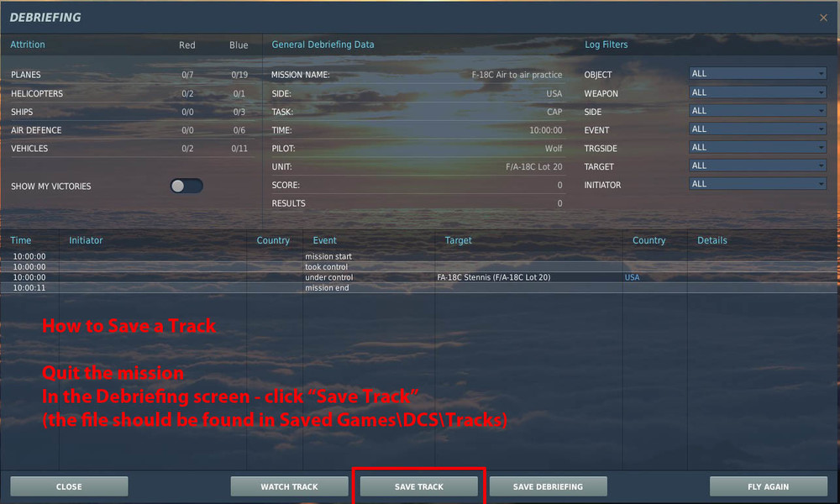840x504 pixels.
Task: Click the VEHICLES attrition row label
Action: (x=29, y=149)
